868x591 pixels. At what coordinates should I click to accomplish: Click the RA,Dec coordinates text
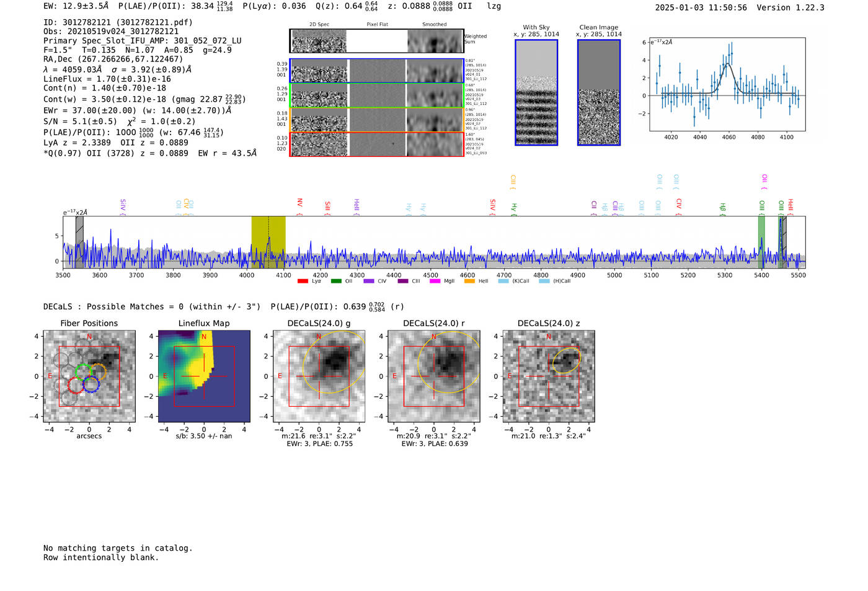point(113,59)
